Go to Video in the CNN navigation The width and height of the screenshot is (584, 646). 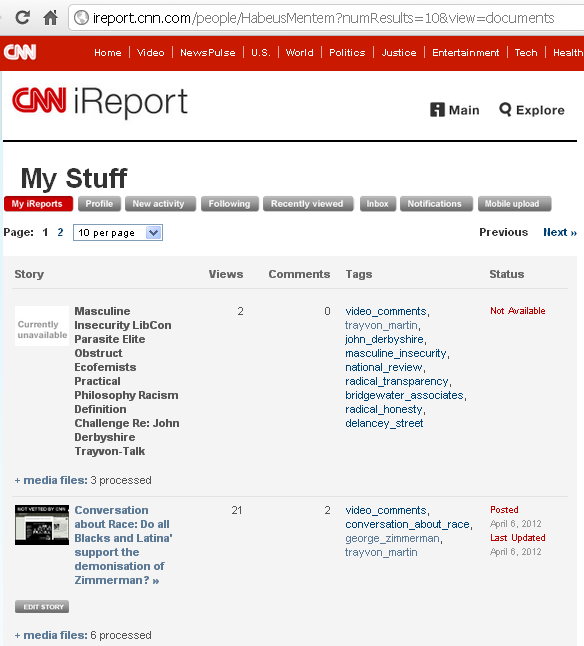pos(150,53)
